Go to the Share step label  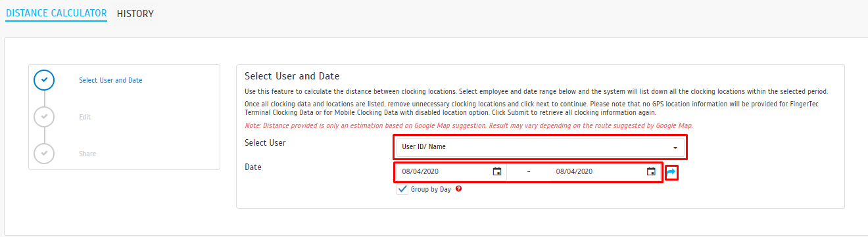(87, 154)
